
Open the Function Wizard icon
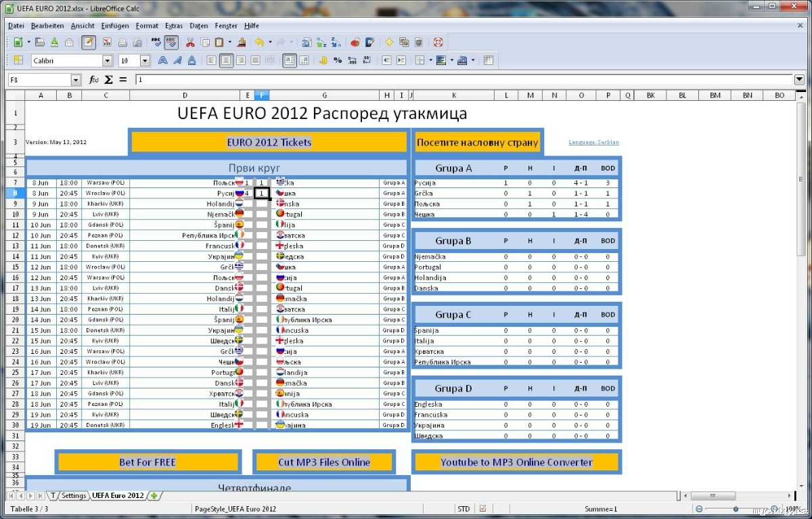pyautogui.click(x=94, y=80)
